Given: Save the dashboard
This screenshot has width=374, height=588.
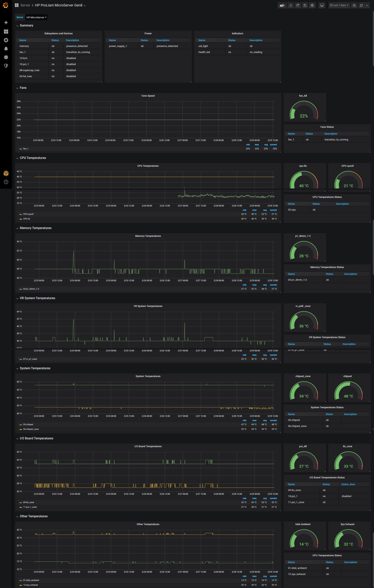Looking at the screenshot, I should tap(305, 5).
